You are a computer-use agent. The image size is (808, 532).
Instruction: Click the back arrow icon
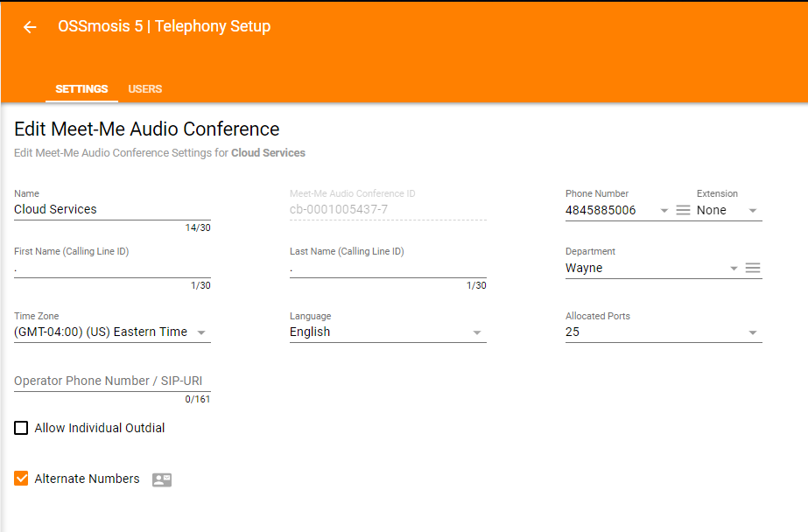click(30, 27)
